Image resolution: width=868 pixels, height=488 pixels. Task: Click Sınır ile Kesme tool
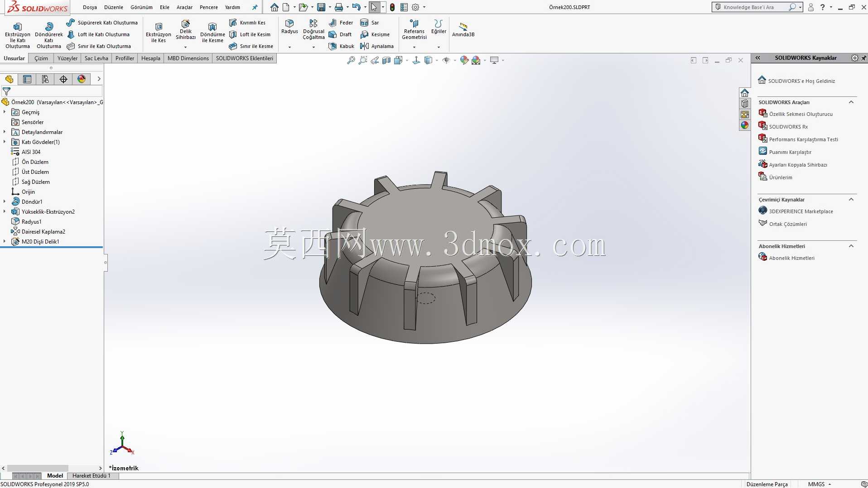tap(251, 46)
